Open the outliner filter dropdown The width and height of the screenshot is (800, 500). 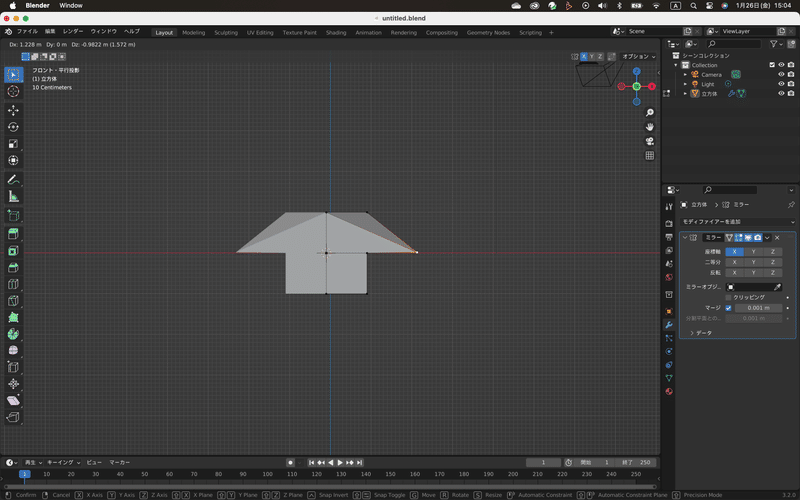[777, 44]
